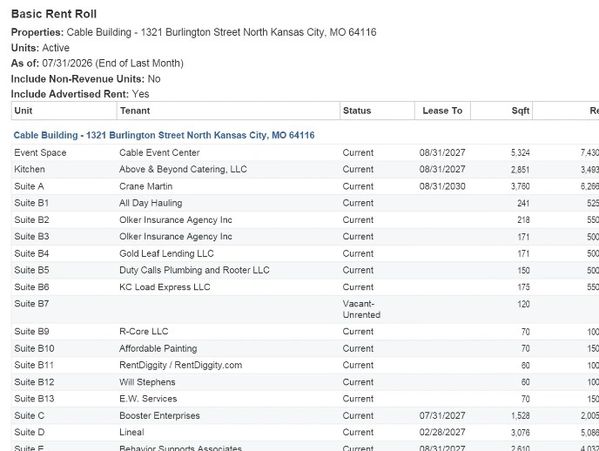Screen dimensions: 599x451
Task: Click the 'Suite B6' unit cell
Action: click(32, 287)
